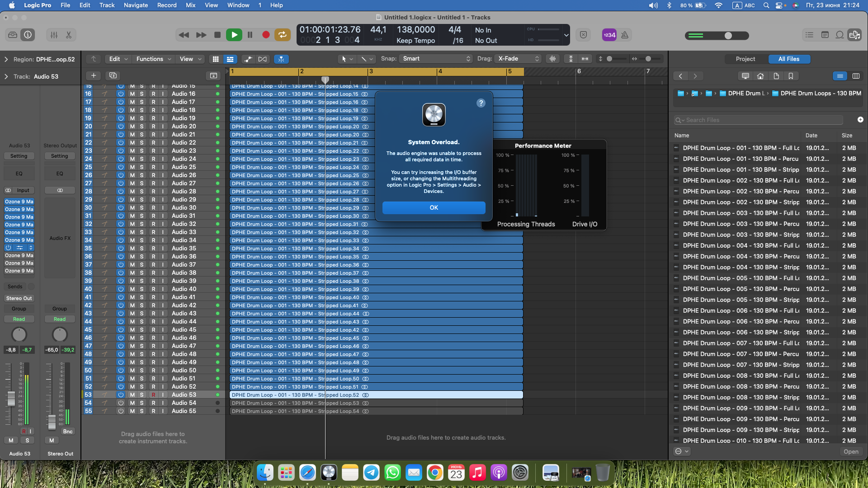The width and height of the screenshot is (868, 488).
Task: Open the Functions dropdown menu
Action: pyautogui.click(x=154, y=59)
